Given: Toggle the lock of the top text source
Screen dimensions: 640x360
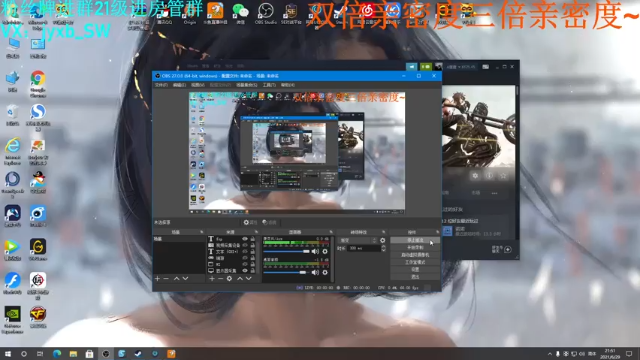Looking at the screenshot, I should tap(253, 239).
